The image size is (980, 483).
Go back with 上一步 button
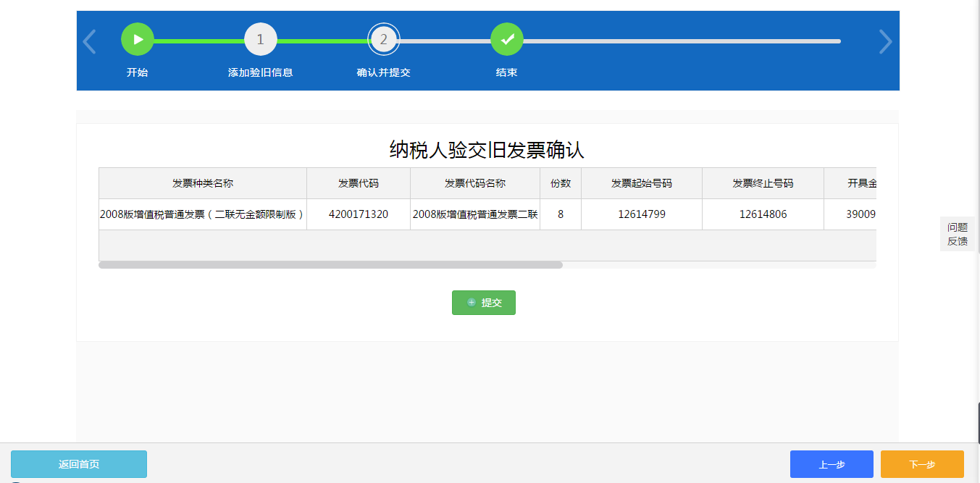point(832,464)
